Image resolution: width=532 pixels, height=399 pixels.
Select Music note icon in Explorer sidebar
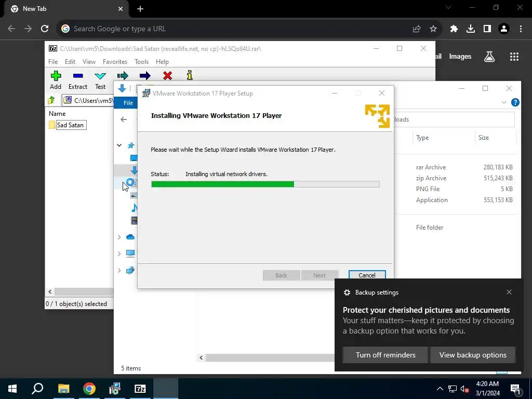pyautogui.click(x=135, y=208)
